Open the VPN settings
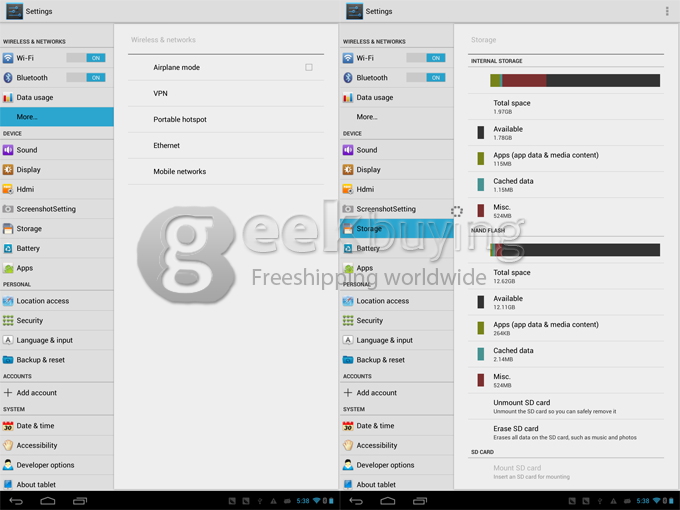Image resolution: width=680 pixels, height=510 pixels. click(x=226, y=93)
